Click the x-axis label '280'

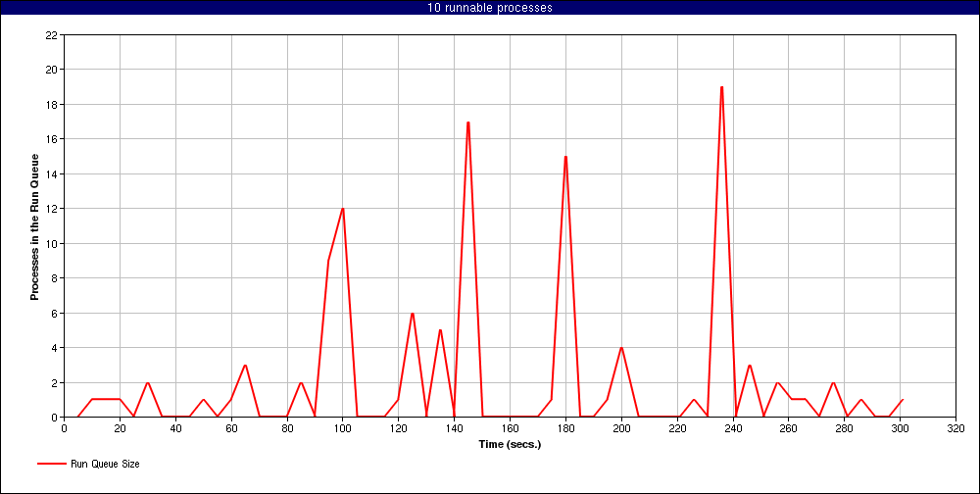click(845, 428)
